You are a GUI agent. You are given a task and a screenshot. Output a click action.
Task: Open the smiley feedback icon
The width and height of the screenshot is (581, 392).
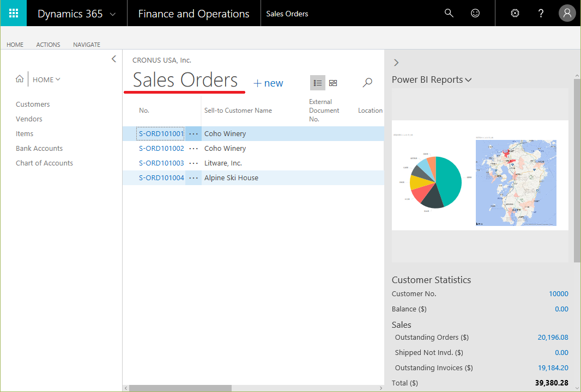(x=475, y=13)
